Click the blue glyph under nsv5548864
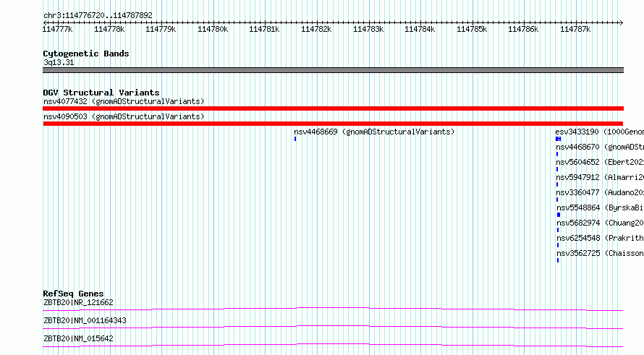Viewport: 644px width, 355px height. coord(559,215)
